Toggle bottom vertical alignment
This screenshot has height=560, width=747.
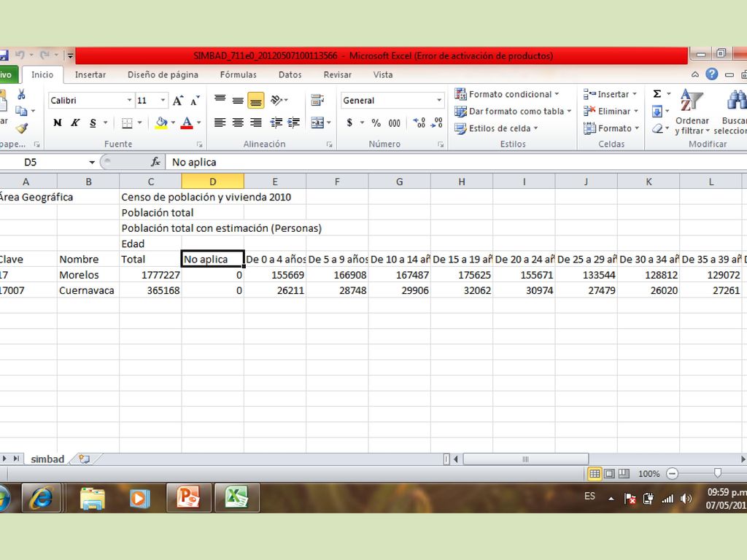tap(256, 101)
